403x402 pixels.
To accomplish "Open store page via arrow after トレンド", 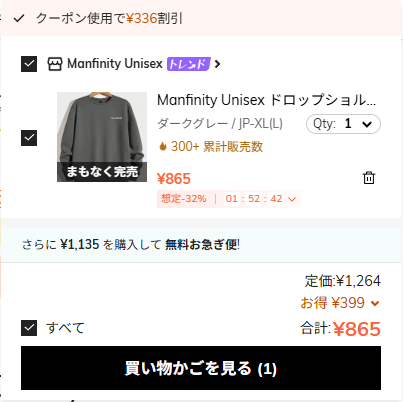I will [217, 64].
